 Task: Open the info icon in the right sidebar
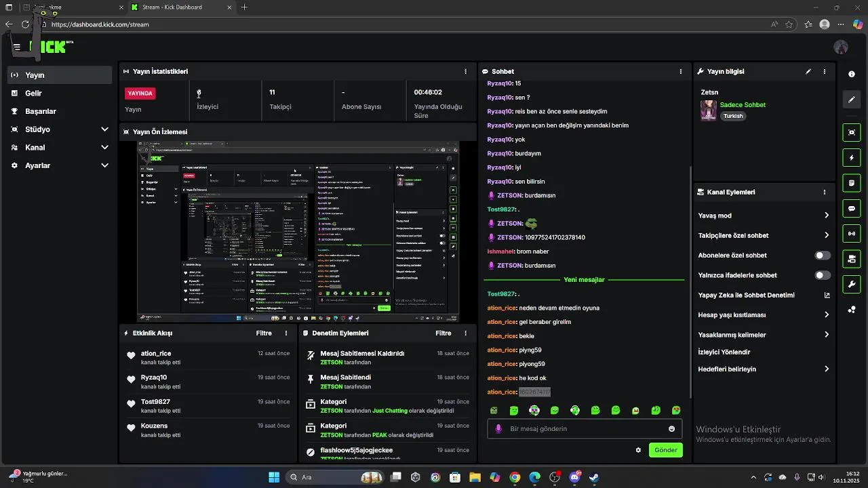(x=852, y=74)
